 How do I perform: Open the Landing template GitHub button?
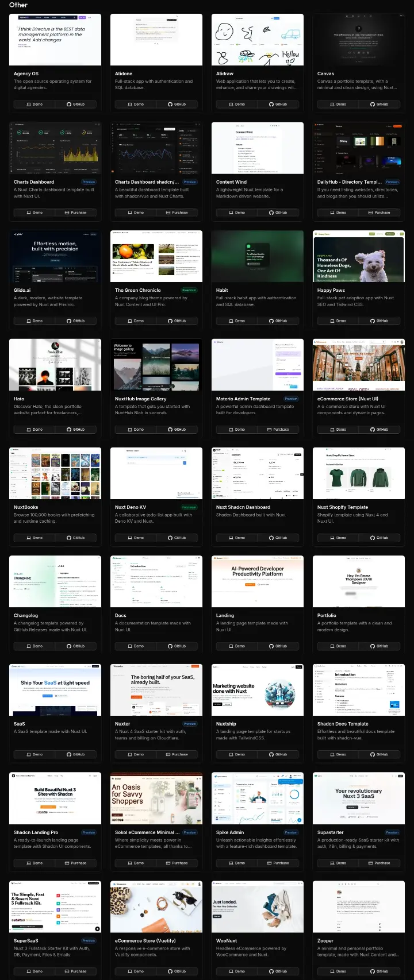pyautogui.click(x=278, y=646)
